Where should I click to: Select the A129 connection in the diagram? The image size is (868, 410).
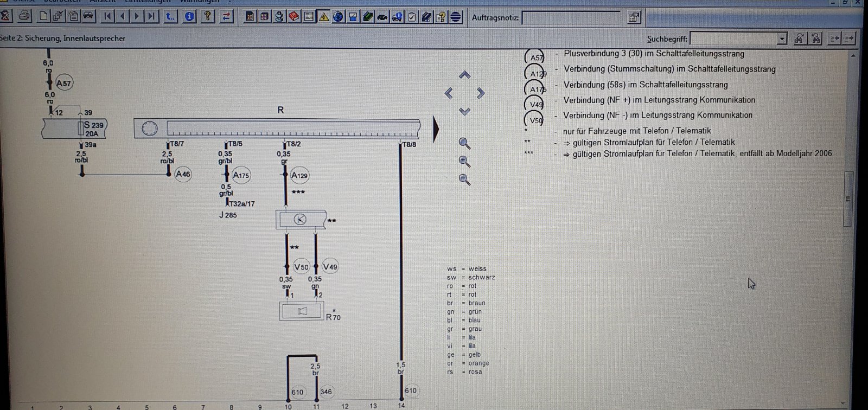(x=299, y=175)
